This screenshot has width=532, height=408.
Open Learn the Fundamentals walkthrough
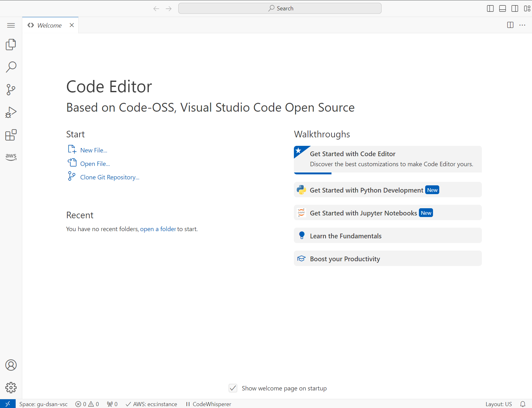[388, 236]
